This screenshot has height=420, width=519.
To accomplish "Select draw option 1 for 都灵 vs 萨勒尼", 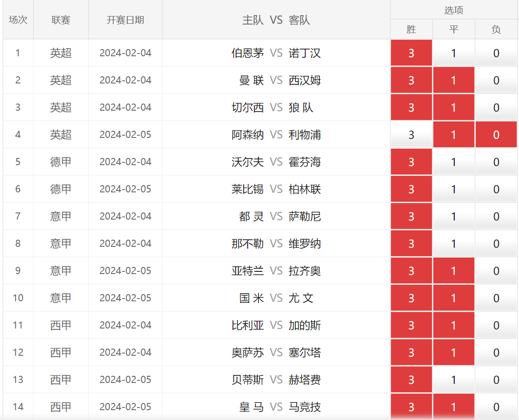I will (x=453, y=216).
